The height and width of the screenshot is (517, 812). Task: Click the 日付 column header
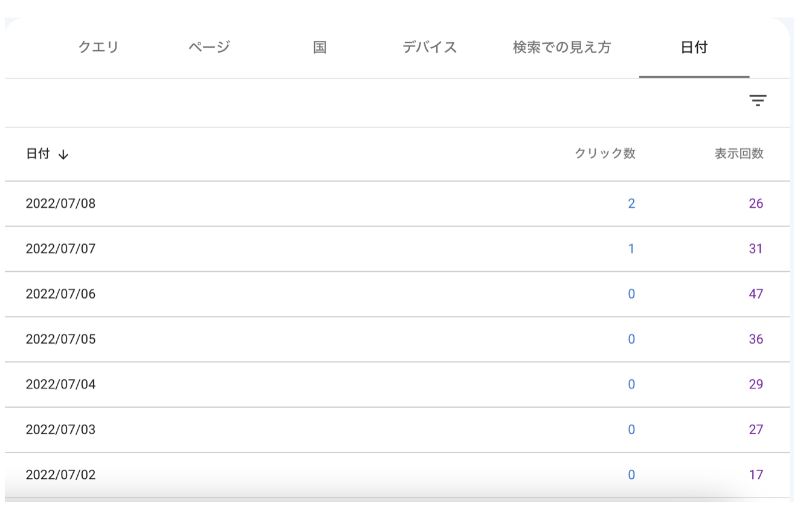37,154
